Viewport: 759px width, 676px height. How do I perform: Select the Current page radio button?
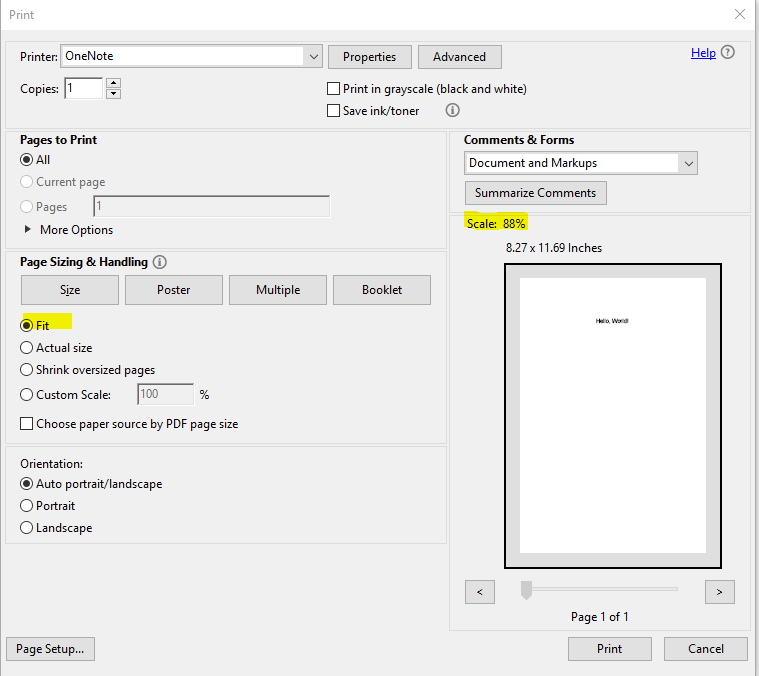[27, 182]
